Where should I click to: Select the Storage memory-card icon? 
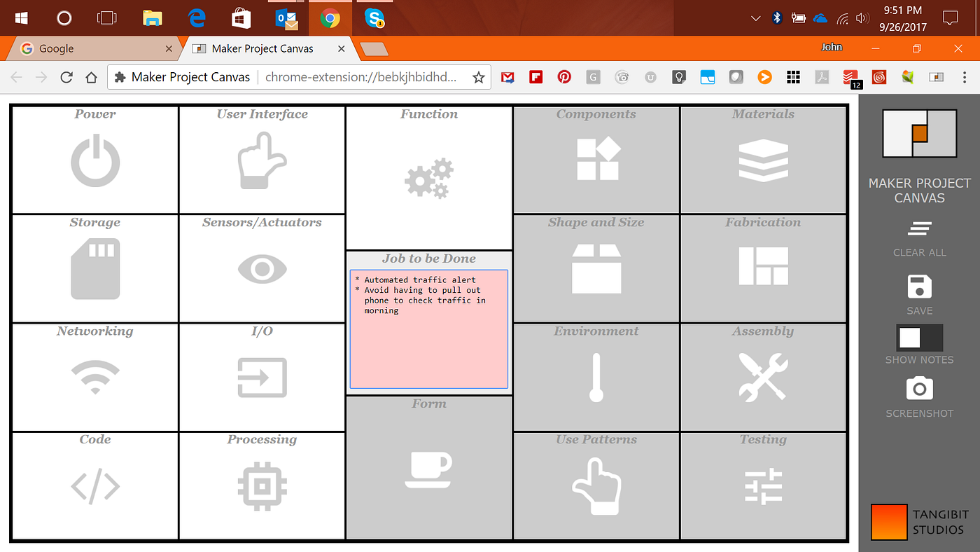pyautogui.click(x=94, y=269)
